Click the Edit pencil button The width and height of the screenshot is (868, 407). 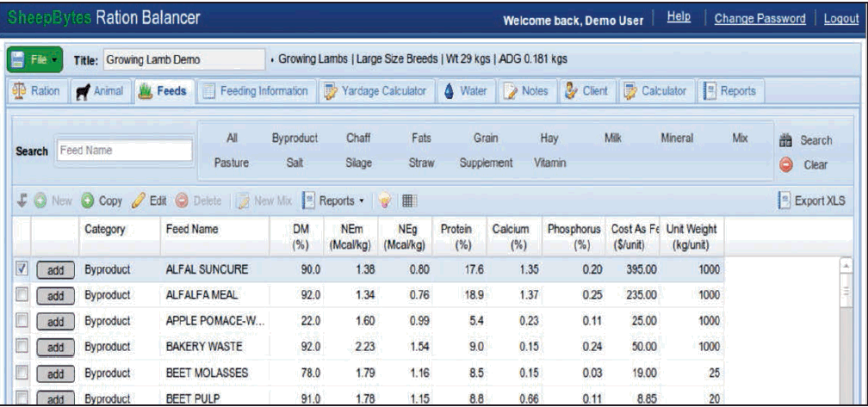point(149,200)
